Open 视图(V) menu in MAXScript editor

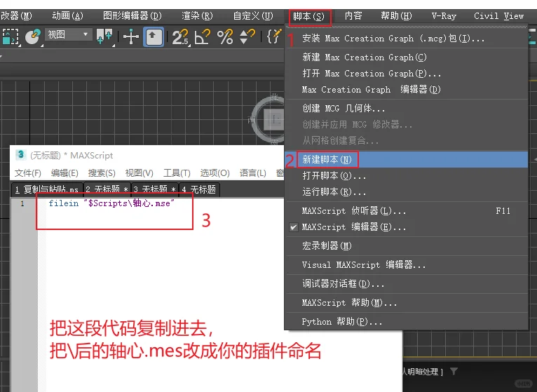click(139, 173)
